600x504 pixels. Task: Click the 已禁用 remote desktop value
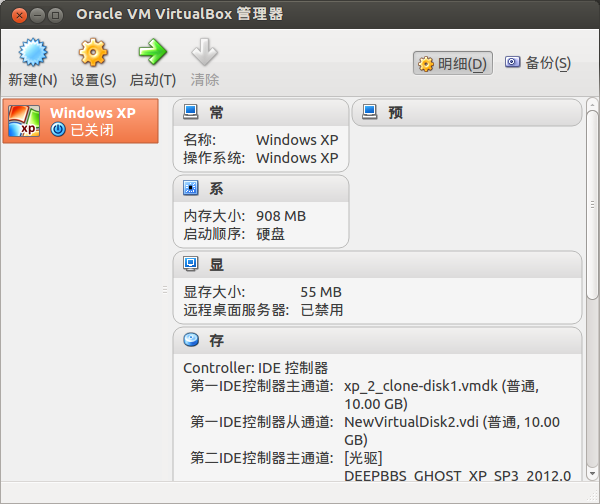322,310
